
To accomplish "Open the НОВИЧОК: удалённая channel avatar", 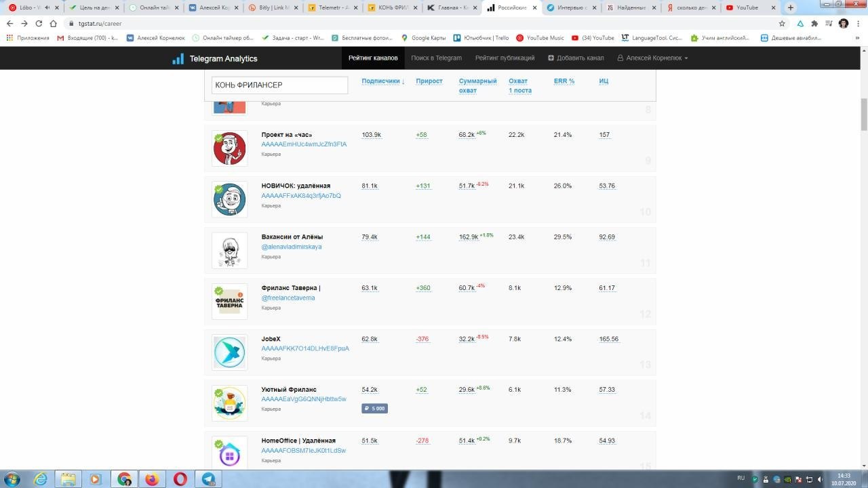I will [229, 199].
